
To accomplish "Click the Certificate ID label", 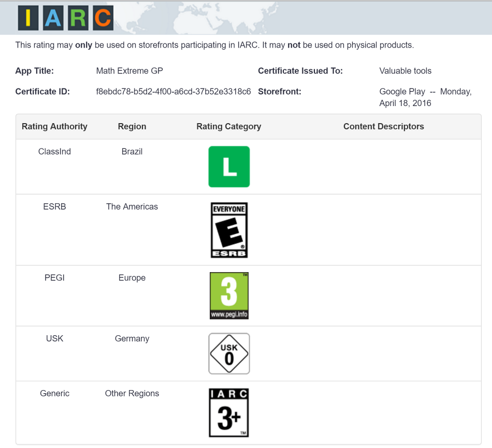I will pos(42,92).
